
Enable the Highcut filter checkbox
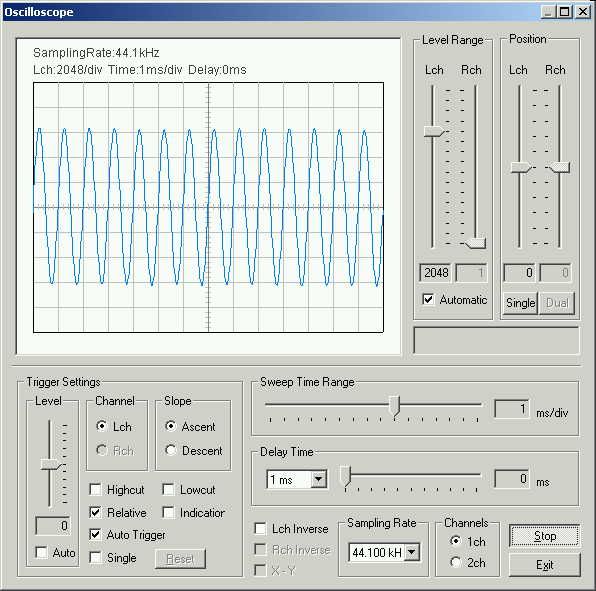tap(95, 489)
